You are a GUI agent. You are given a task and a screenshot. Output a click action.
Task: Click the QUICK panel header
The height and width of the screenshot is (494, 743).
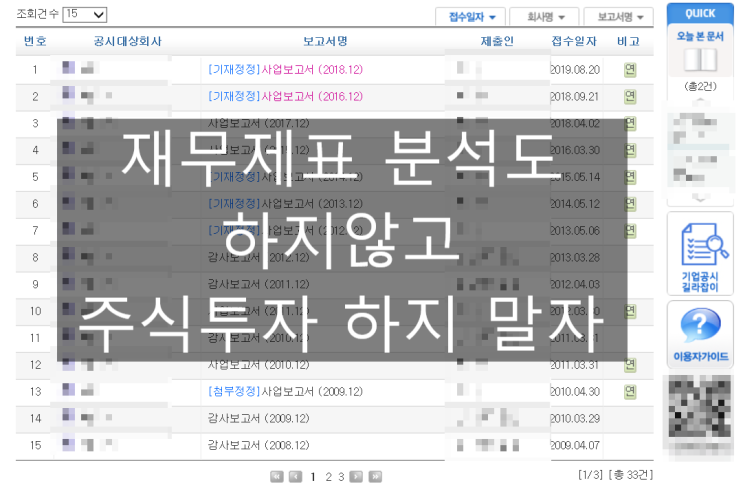click(x=700, y=14)
